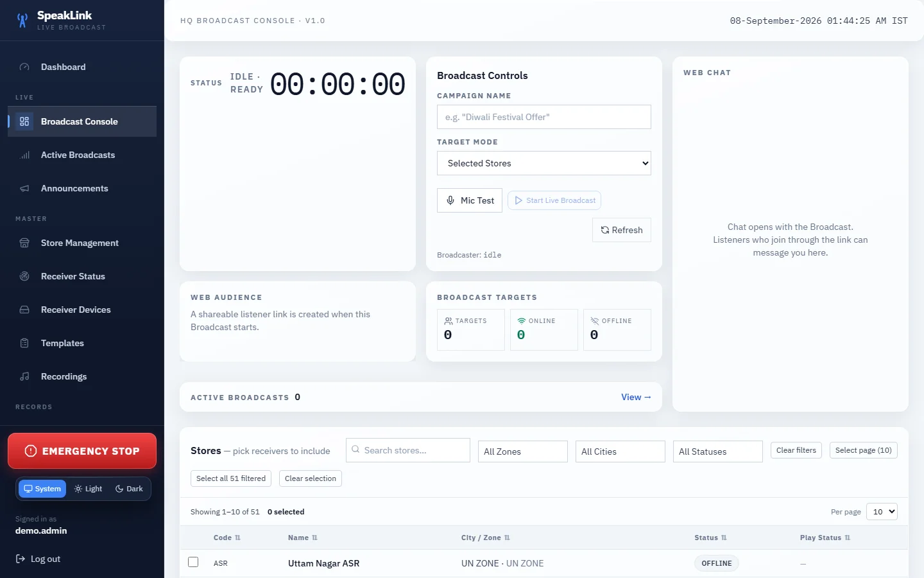This screenshot has width=924, height=578.
Task: Click the Search stores field
Action: 408,450
